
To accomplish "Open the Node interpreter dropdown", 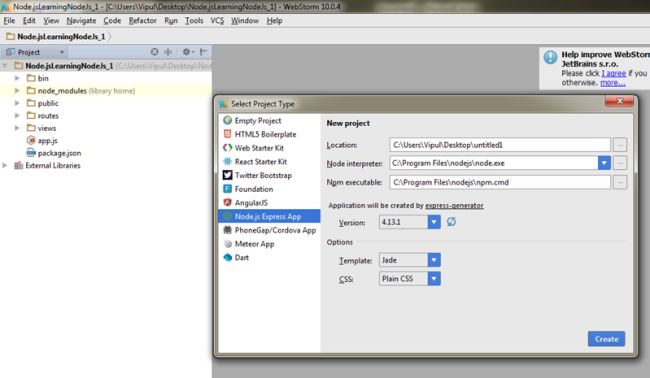I will tap(604, 163).
